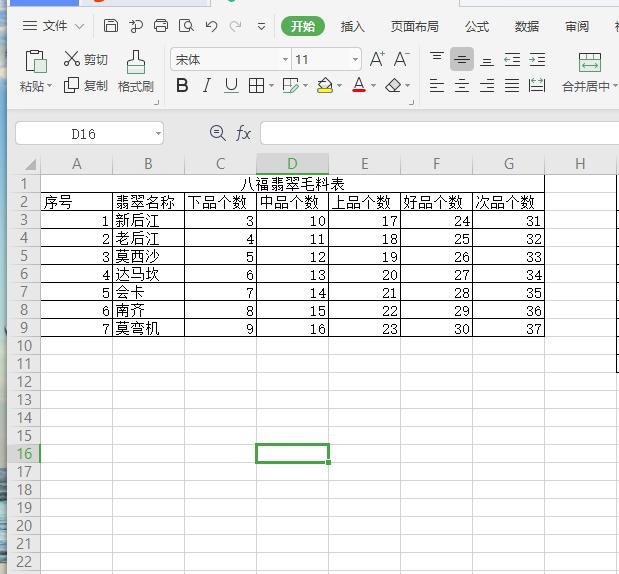Select cell containing 莫西沙
The image size is (619, 574).
click(148, 256)
